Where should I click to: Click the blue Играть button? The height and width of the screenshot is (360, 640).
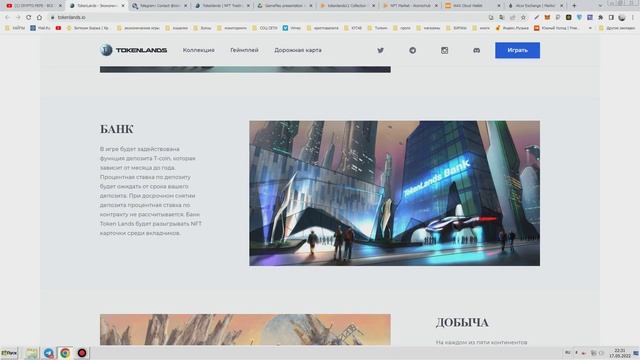click(518, 50)
